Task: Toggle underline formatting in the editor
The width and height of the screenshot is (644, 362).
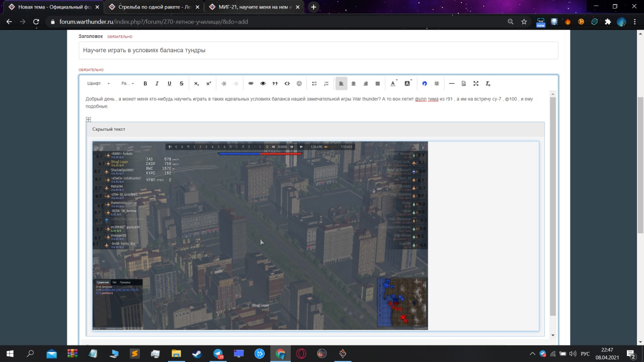Action: point(170,83)
